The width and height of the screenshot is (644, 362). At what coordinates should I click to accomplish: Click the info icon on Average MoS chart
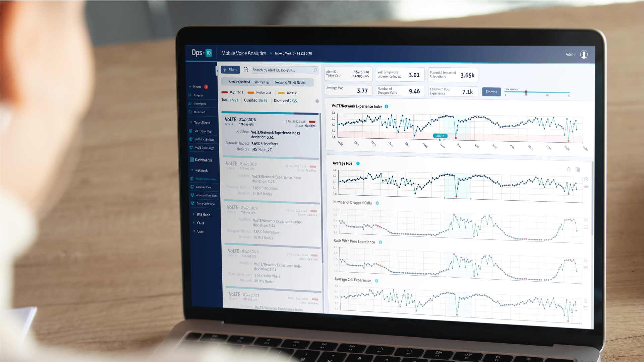[x=358, y=163]
